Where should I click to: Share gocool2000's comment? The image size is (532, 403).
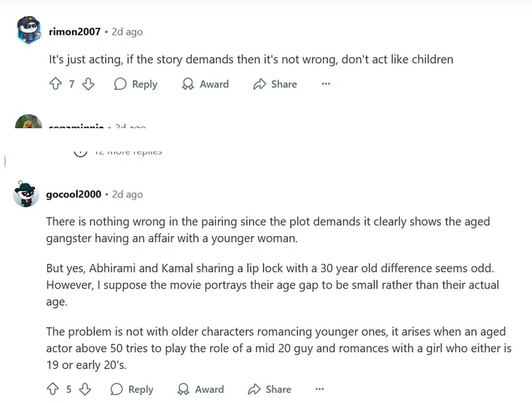pos(270,389)
